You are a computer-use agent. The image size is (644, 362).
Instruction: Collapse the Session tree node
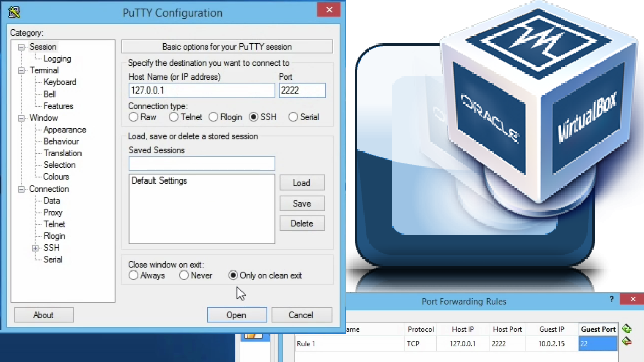(x=21, y=47)
